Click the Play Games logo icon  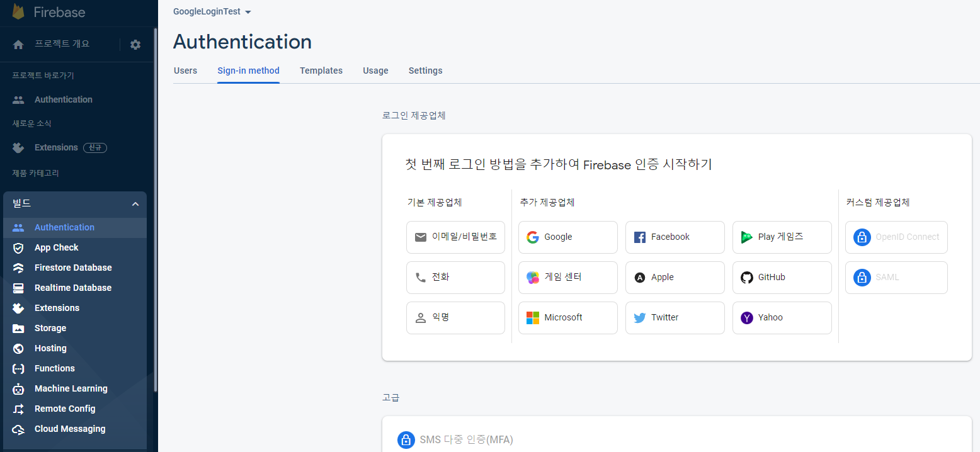[747, 237]
